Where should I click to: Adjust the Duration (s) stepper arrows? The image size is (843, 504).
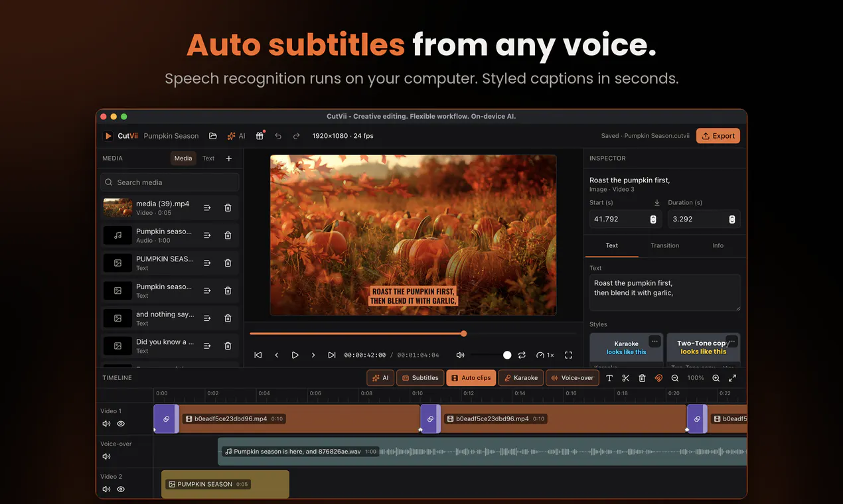coord(732,220)
